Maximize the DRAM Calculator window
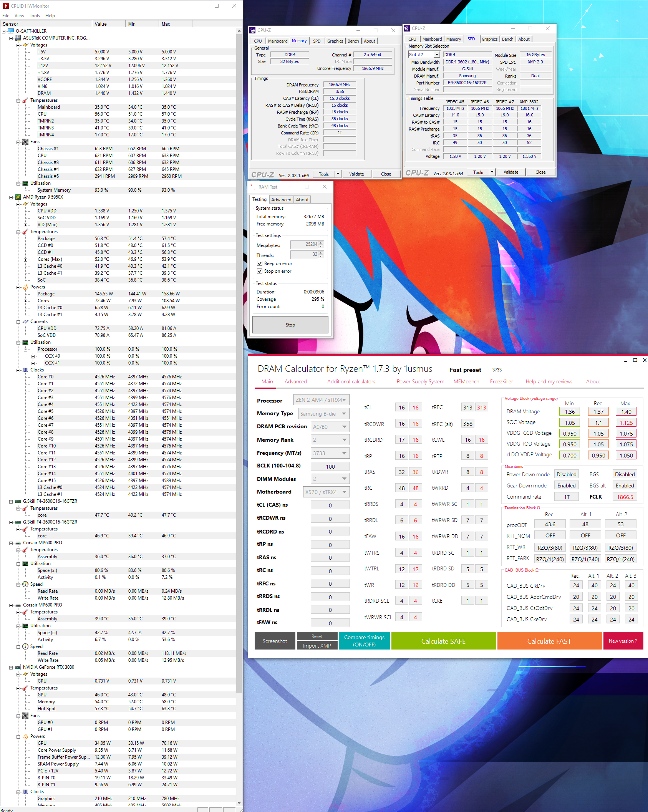Image resolution: width=648 pixels, height=812 pixels. [x=635, y=360]
